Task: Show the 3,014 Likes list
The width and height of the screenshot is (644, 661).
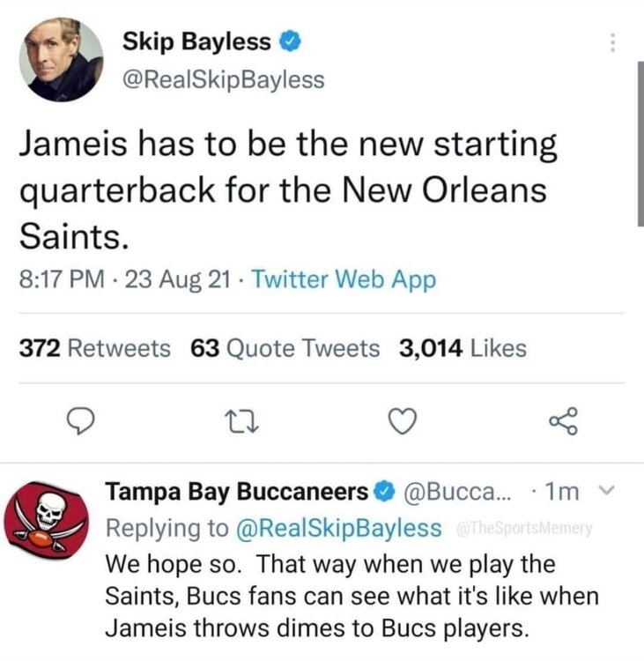Action: (463, 348)
